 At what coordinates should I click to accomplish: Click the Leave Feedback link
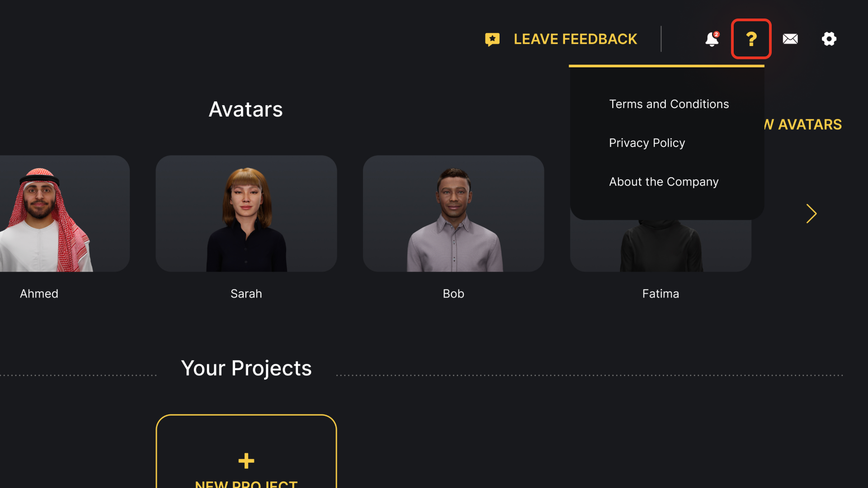575,39
